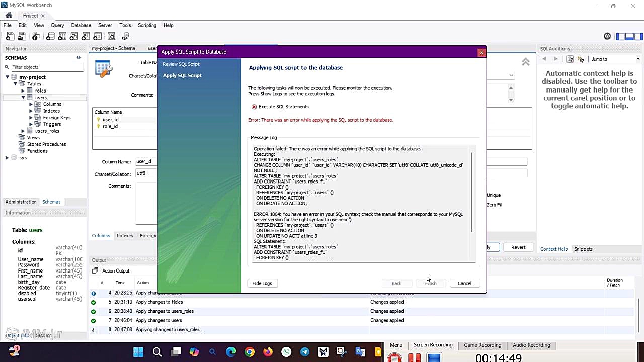Toggle the right sidebar panel icon

click(638, 36)
